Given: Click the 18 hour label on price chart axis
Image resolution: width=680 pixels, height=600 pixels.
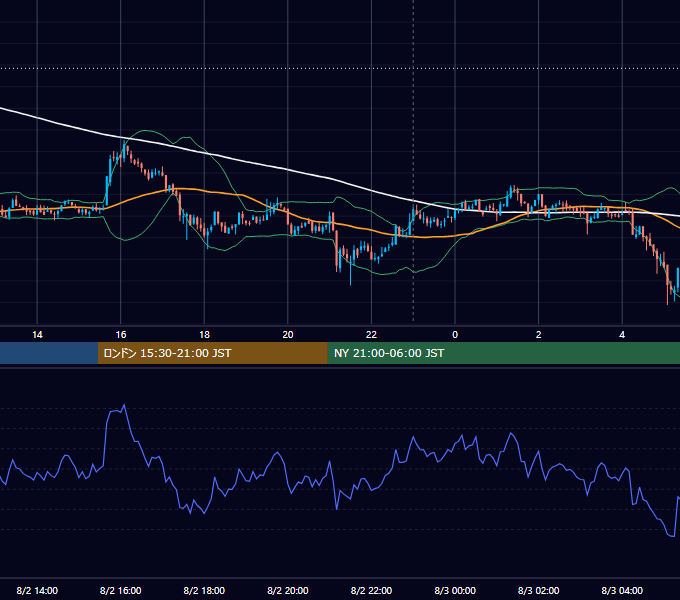Looking at the screenshot, I should [x=204, y=335].
